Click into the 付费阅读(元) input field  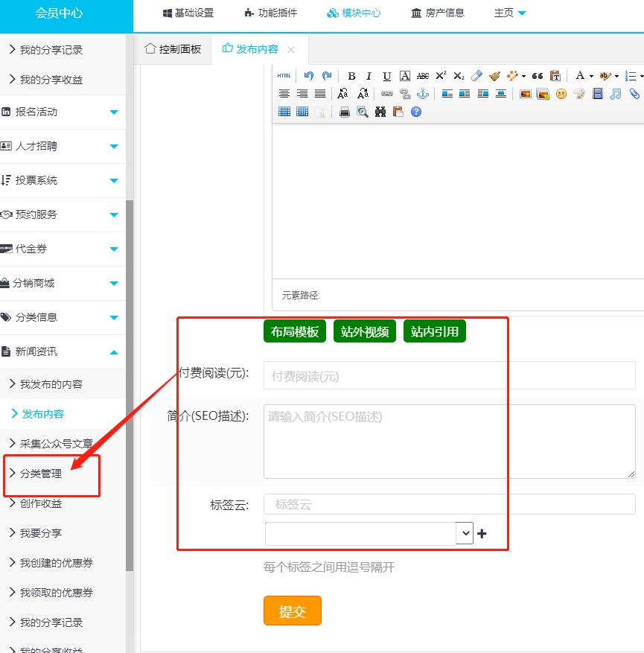tap(449, 376)
